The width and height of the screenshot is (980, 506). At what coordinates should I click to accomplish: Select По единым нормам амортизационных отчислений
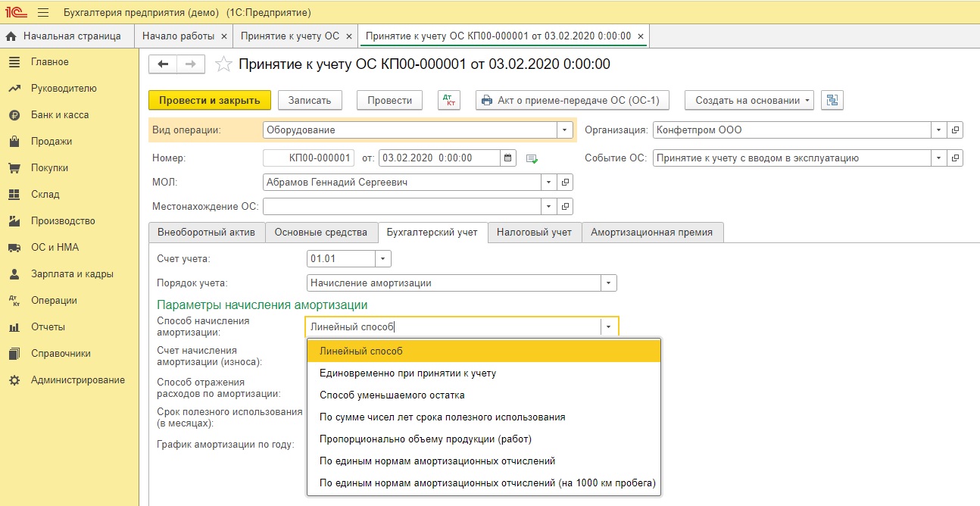click(x=484, y=461)
